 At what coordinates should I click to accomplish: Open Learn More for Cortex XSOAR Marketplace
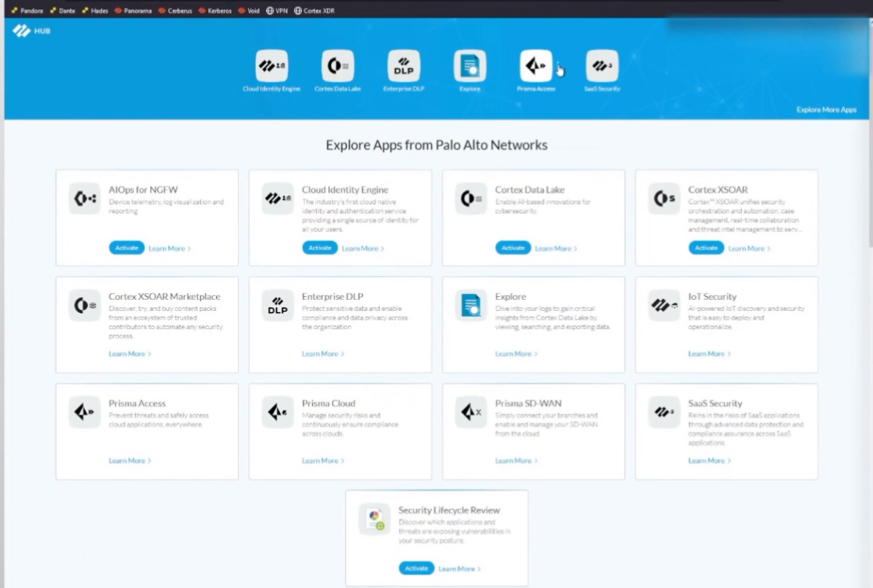tap(130, 353)
